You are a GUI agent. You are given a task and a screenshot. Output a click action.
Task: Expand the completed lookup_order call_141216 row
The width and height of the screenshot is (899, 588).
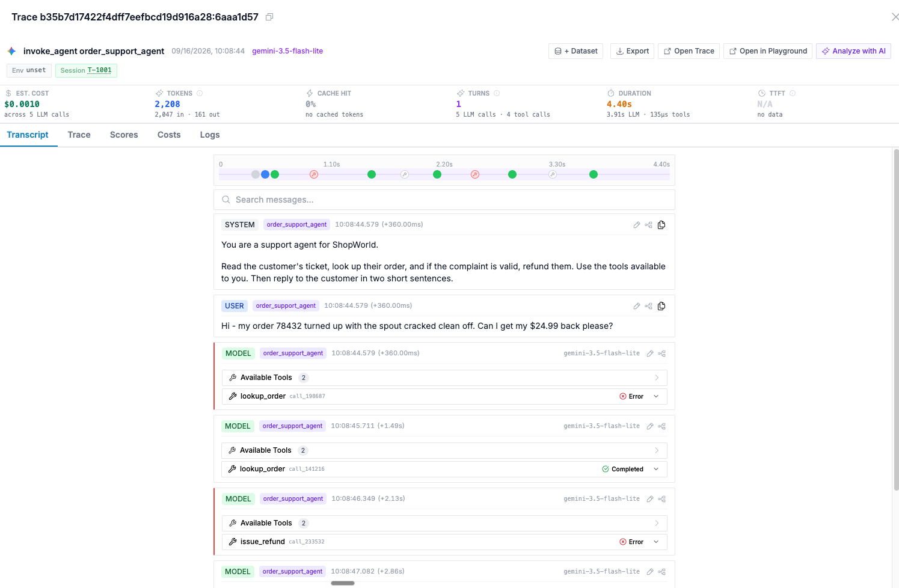444,469
